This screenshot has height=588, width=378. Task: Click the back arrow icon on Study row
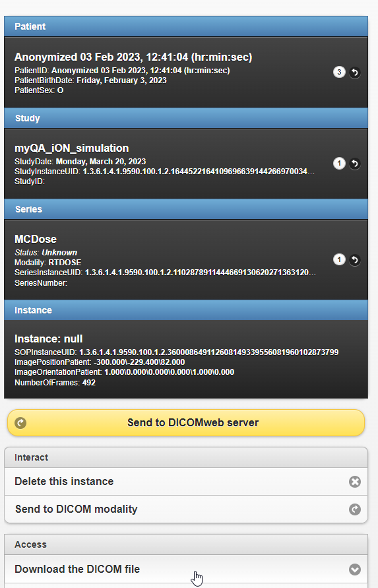tap(355, 164)
